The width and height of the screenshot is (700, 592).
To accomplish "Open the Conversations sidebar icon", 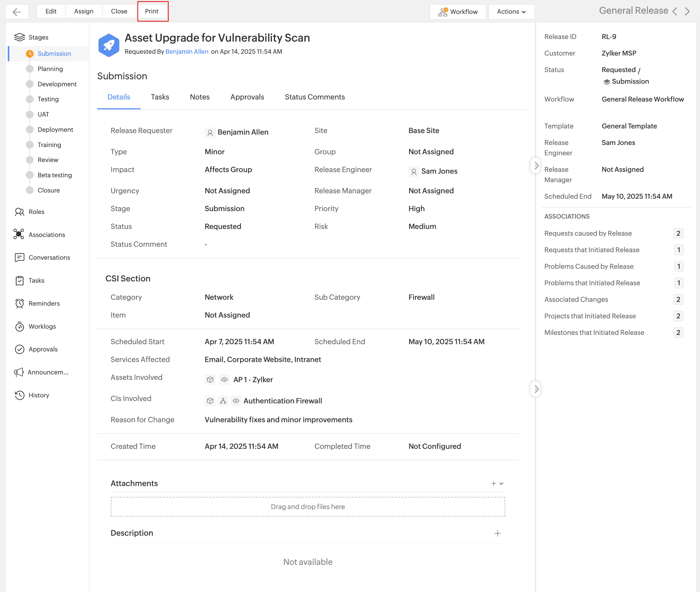I will [x=19, y=257].
